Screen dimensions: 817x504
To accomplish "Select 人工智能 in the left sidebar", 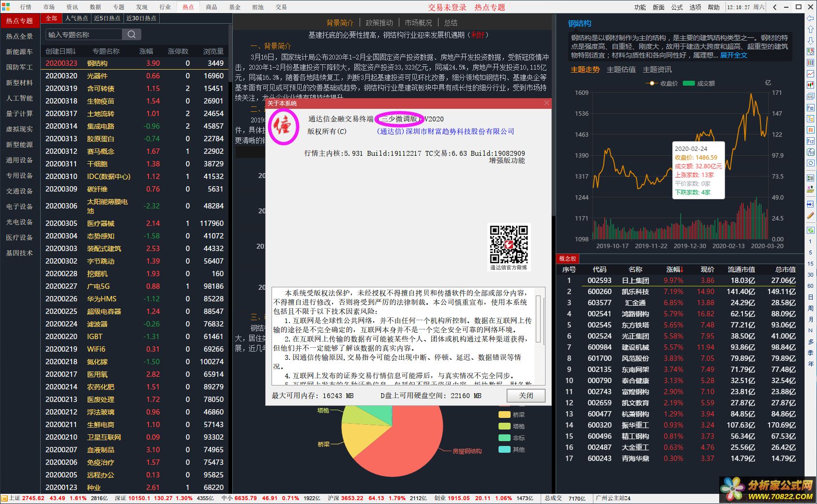I will pyautogui.click(x=19, y=98).
